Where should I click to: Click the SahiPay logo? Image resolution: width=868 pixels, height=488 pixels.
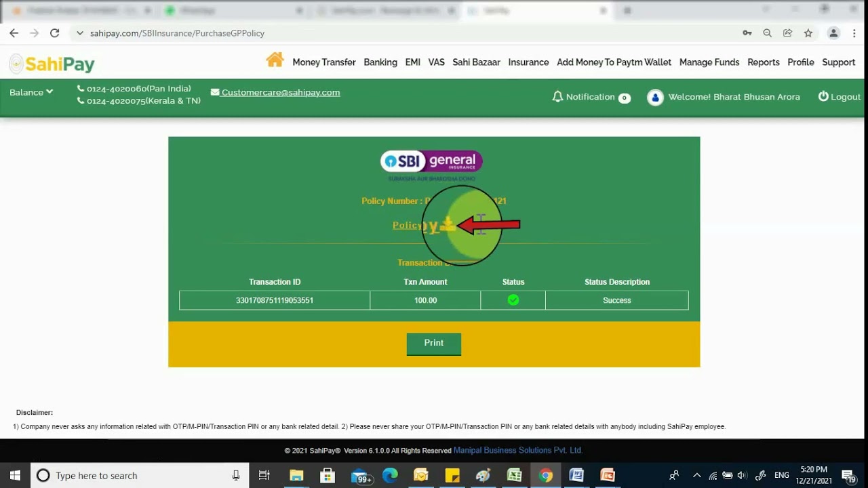point(52,64)
